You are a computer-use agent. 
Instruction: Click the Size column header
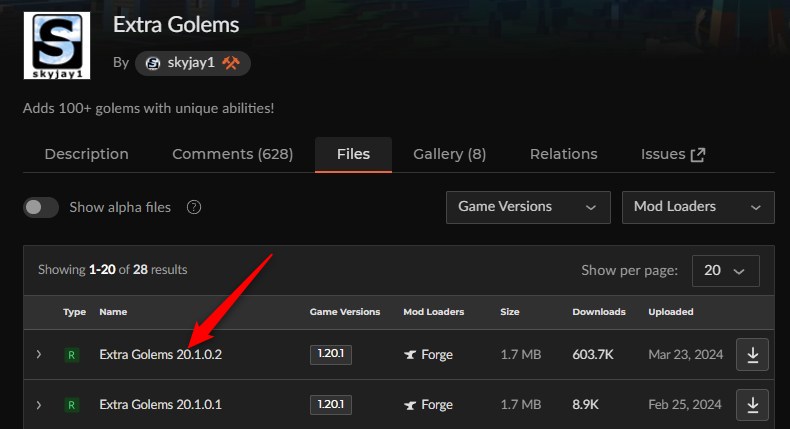(x=509, y=312)
